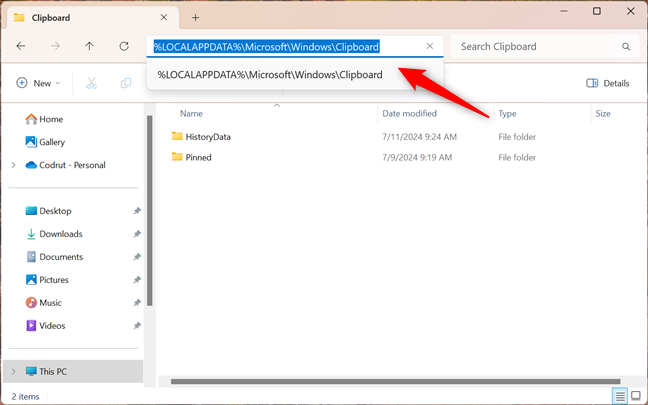Select Codrut - Personal OneDrive
Viewport: 648px width, 405px height.
click(x=65, y=165)
